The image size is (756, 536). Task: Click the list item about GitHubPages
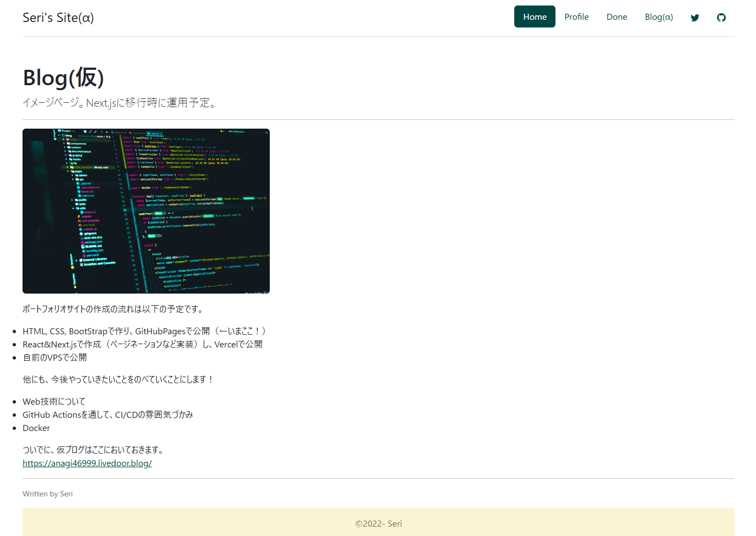pos(144,331)
